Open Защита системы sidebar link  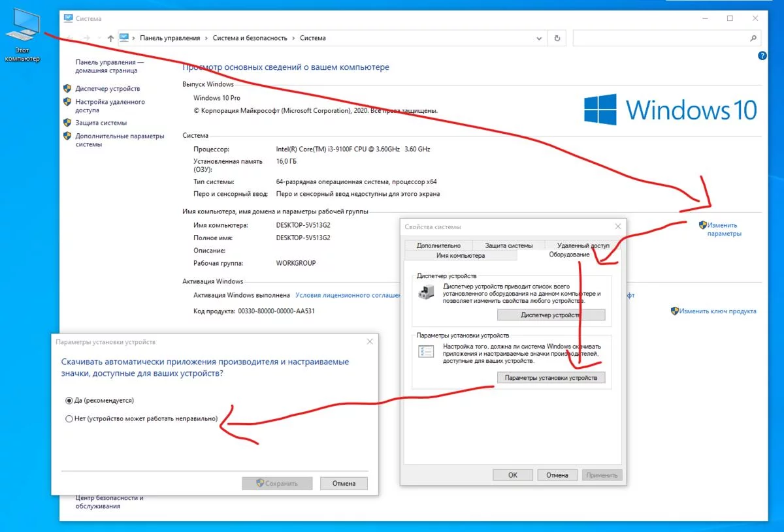click(101, 123)
